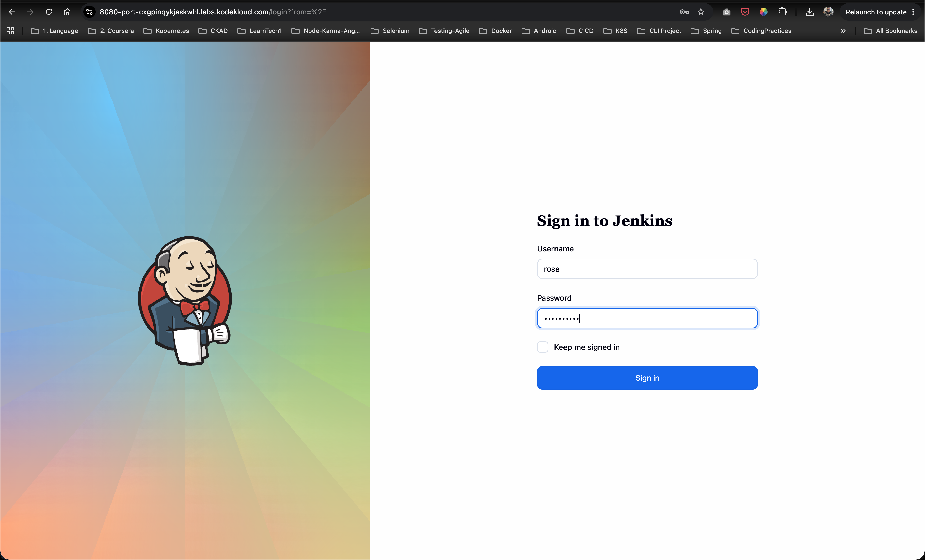Click the Sign in button
The width and height of the screenshot is (925, 560).
[x=647, y=378]
